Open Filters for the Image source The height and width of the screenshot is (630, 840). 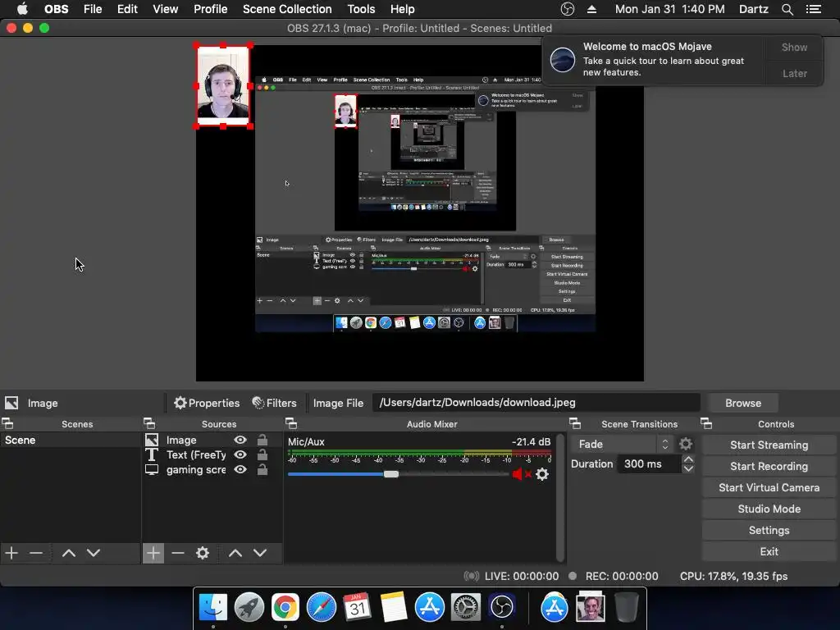[x=274, y=403]
